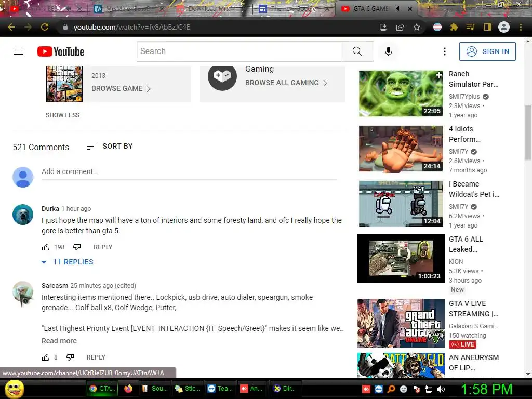Go to the YouTube home logo
Viewport: 532px width, 399px height.
click(x=61, y=51)
